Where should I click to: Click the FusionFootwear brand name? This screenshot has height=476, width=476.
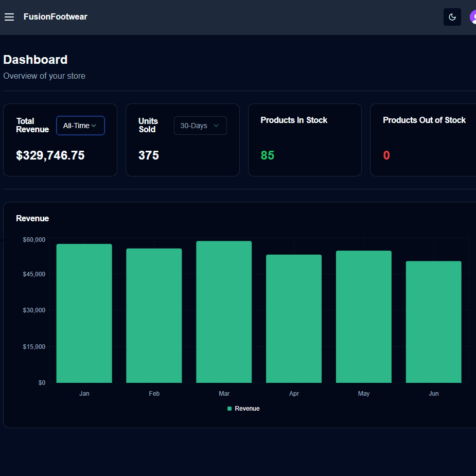(55, 16)
